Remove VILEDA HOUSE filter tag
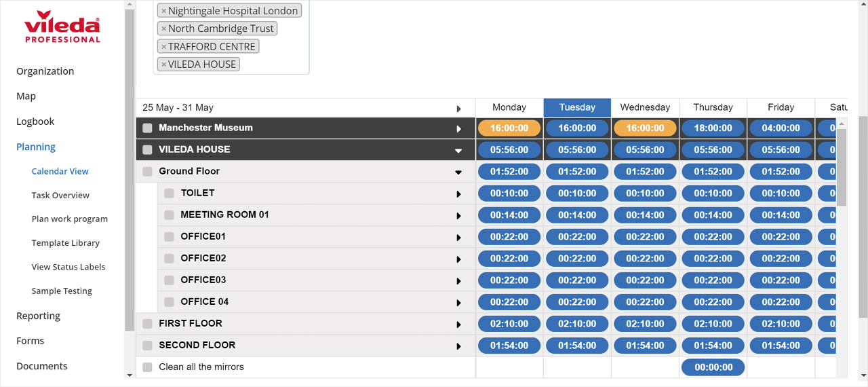 click(x=163, y=64)
